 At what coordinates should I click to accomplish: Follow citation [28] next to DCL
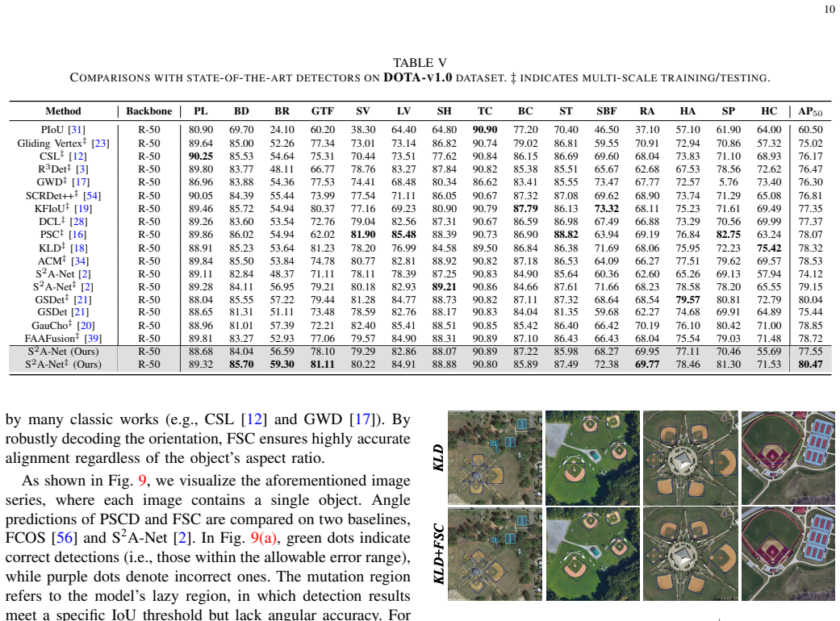click(x=78, y=221)
